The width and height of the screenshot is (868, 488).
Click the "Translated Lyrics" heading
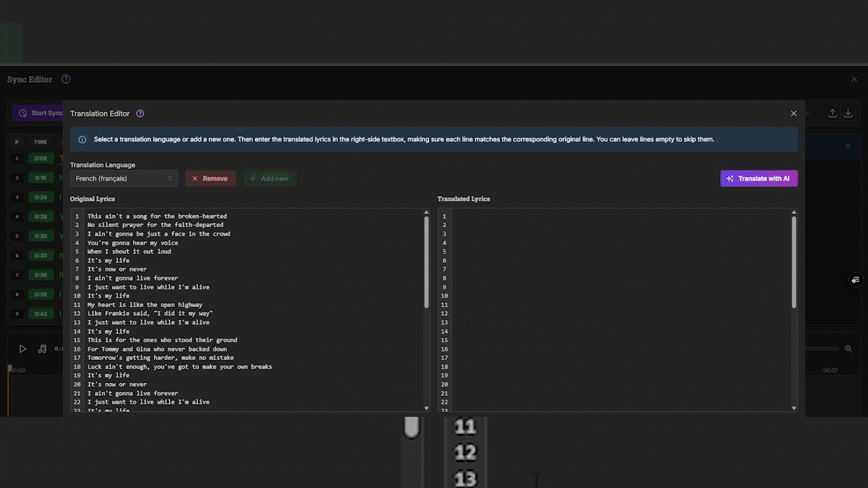tap(464, 199)
